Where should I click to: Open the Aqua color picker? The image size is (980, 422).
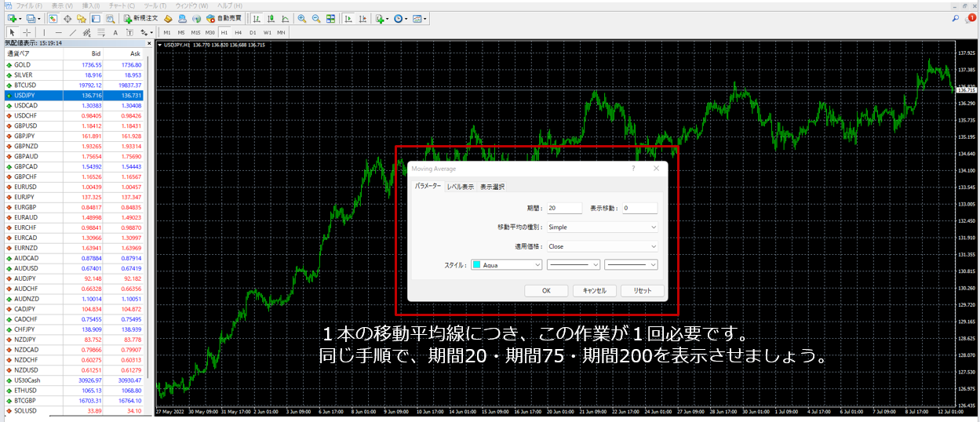point(506,265)
